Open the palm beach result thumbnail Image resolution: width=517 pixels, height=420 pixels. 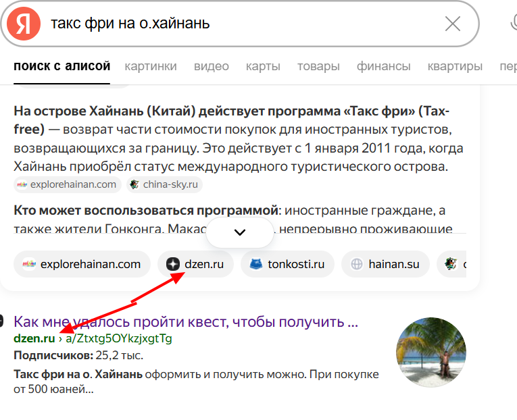coord(431,352)
